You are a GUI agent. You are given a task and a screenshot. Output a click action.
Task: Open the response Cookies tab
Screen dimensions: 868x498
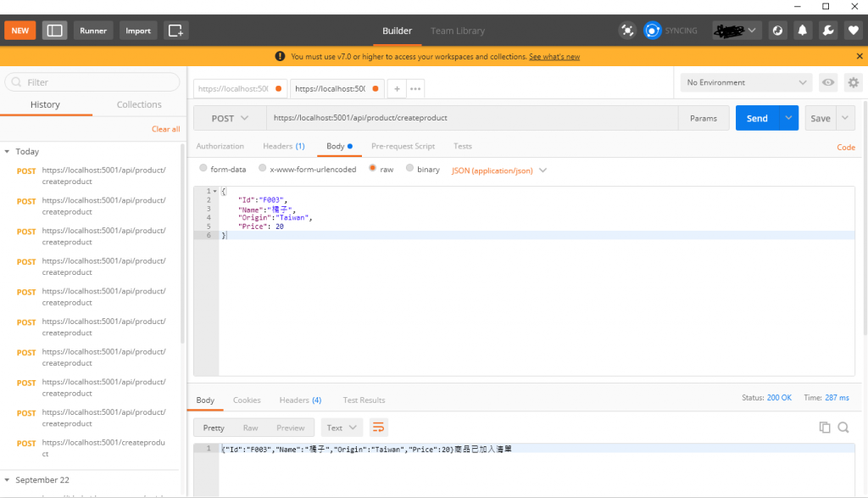pos(247,400)
